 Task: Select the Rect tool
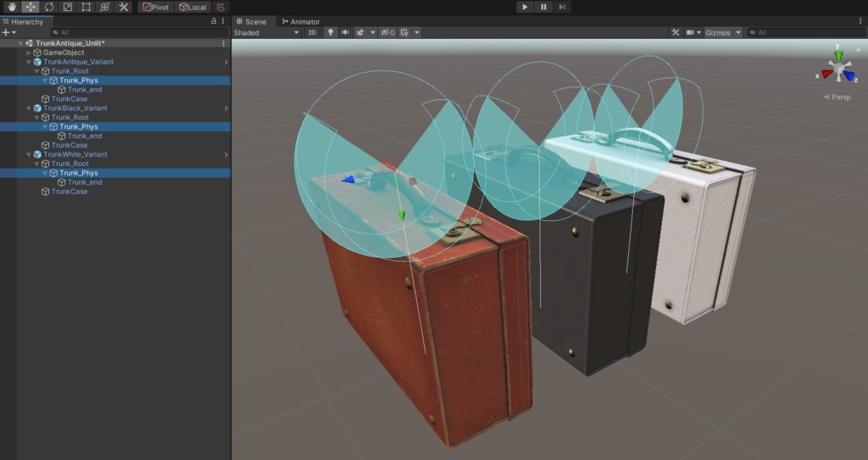pyautogui.click(x=86, y=7)
